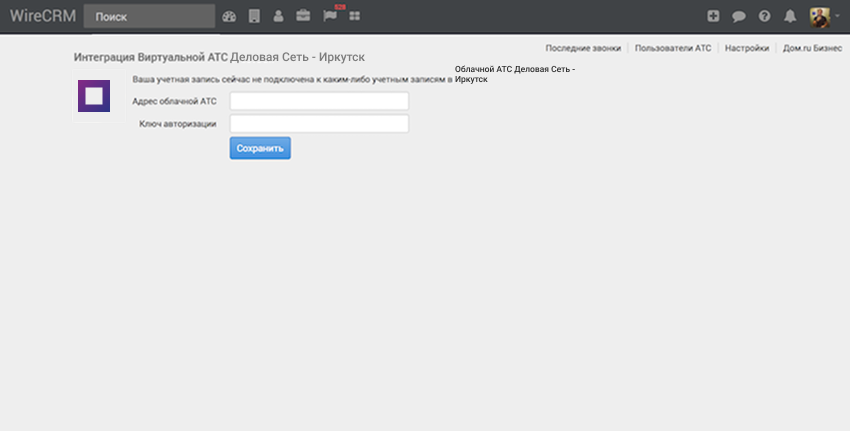Open the question mark help icon
This screenshot has height=431, width=850.
pyautogui.click(x=765, y=16)
